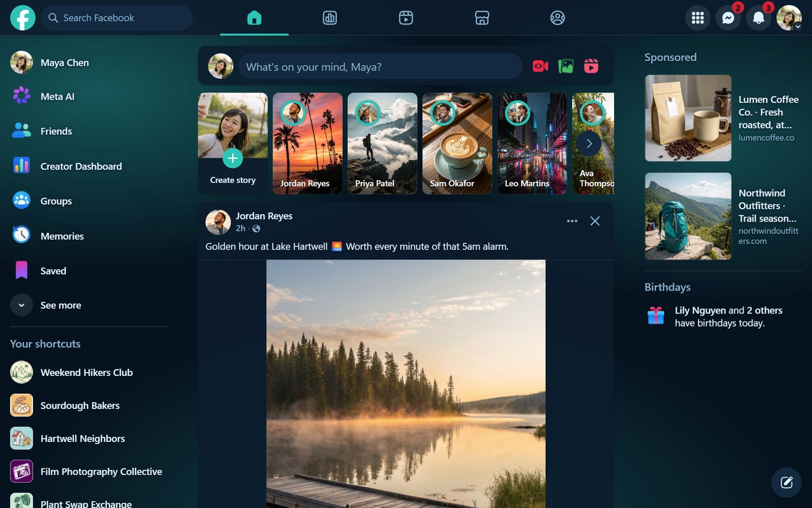Switch to the Marketplace tab
This screenshot has width=812, height=508.
tap(482, 18)
